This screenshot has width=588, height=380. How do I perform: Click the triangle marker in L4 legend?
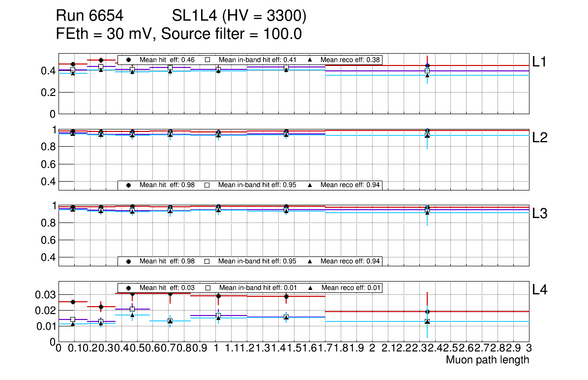point(311,287)
